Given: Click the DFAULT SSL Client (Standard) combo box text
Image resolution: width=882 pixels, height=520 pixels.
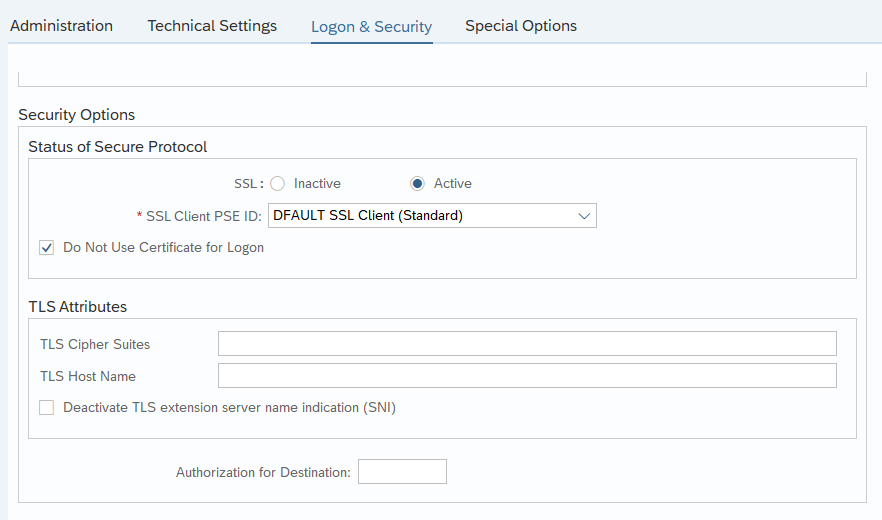Looking at the screenshot, I should pyautogui.click(x=368, y=216).
